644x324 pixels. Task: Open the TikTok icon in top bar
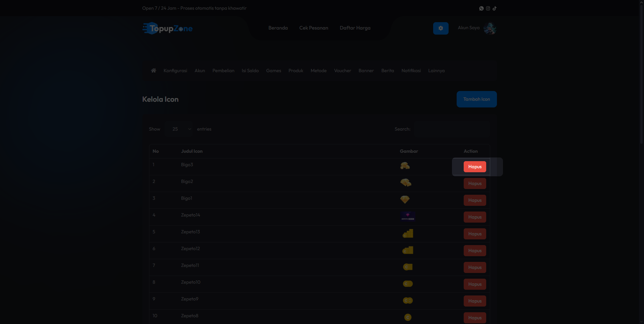click(x=495, y=8)
